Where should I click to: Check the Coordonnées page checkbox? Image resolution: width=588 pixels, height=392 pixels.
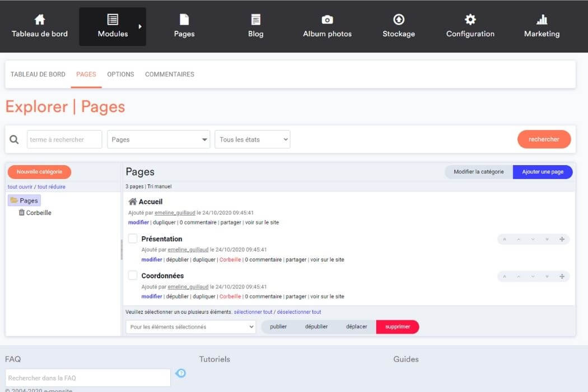pyautogui.click(x=132, y=275)
